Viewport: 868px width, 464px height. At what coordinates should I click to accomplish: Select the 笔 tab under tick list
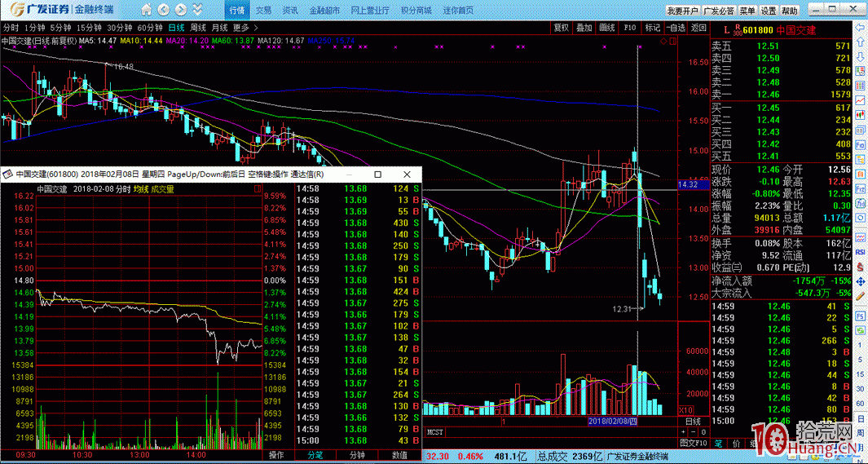tap(717, 443)
